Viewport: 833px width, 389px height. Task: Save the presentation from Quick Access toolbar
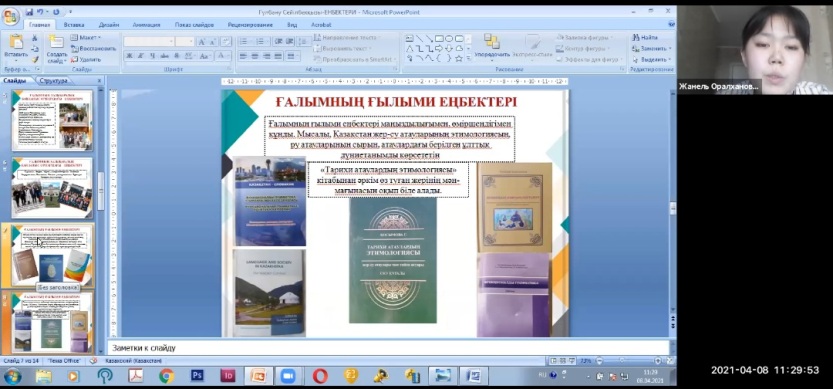[x=29, y=12]
